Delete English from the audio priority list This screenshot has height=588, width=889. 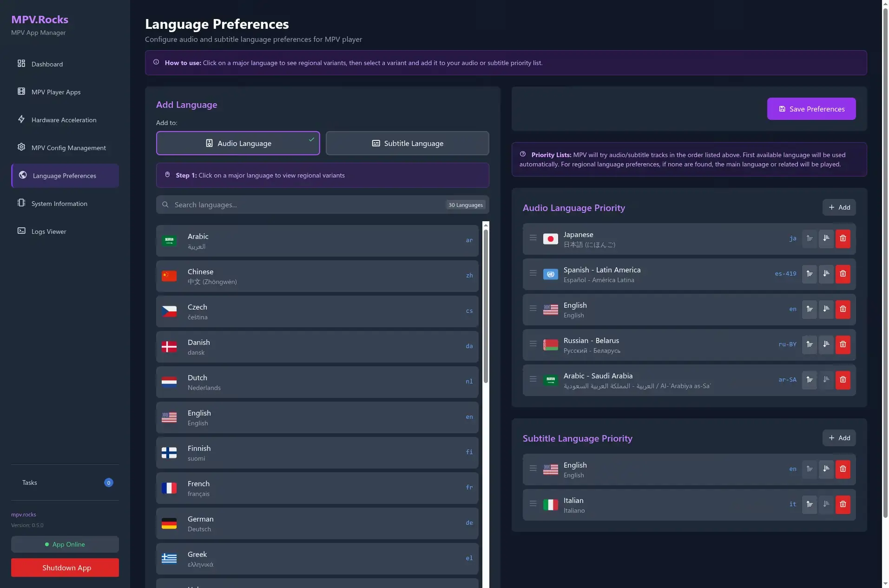843,309
